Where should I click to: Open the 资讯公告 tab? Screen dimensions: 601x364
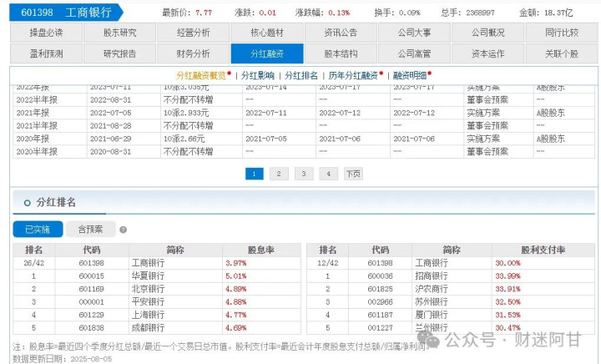341,33
